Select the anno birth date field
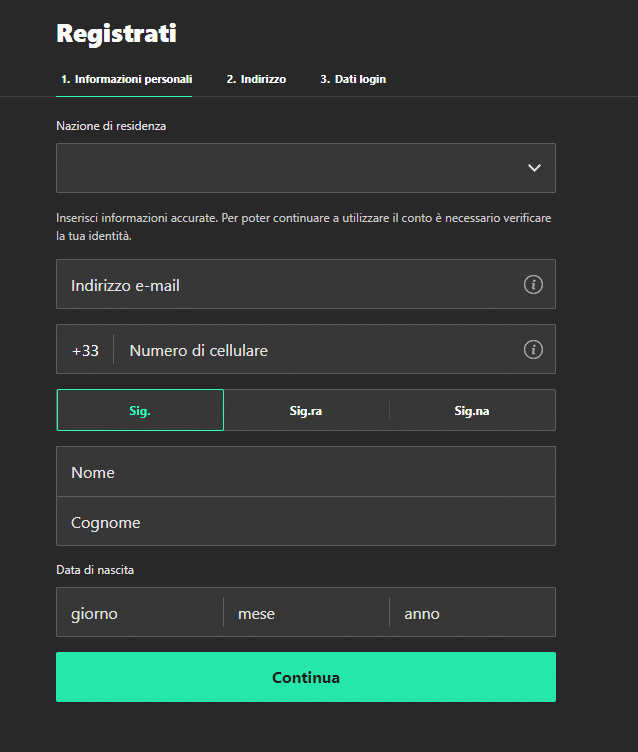Viewport: 638px width, 752px height. (473, 612)
